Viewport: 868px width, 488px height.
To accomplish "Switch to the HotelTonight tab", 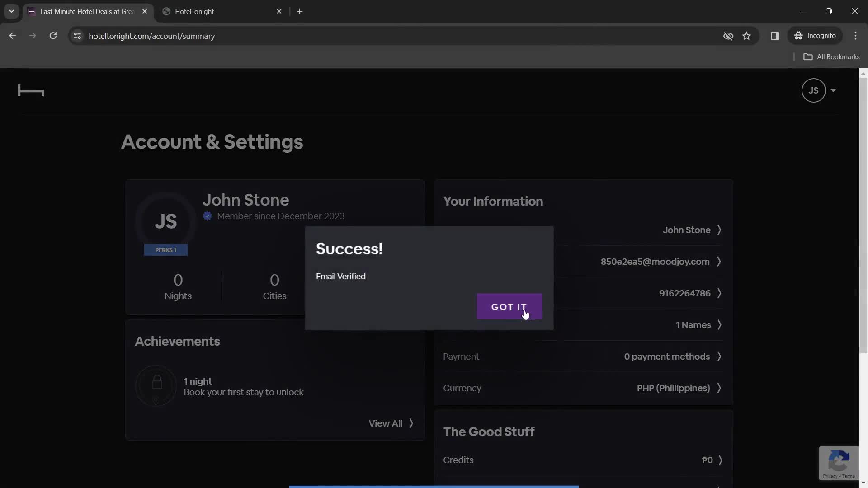I will [x=222, y=11].
